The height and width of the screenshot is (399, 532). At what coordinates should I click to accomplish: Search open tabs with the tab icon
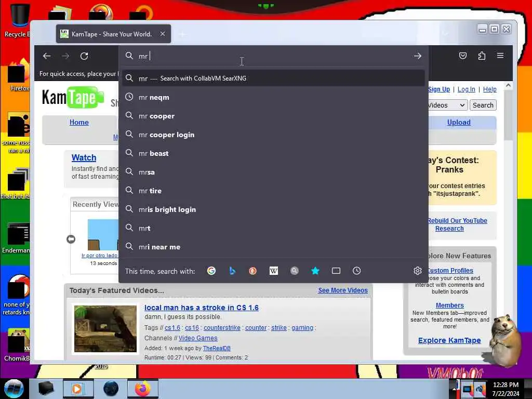336,271
